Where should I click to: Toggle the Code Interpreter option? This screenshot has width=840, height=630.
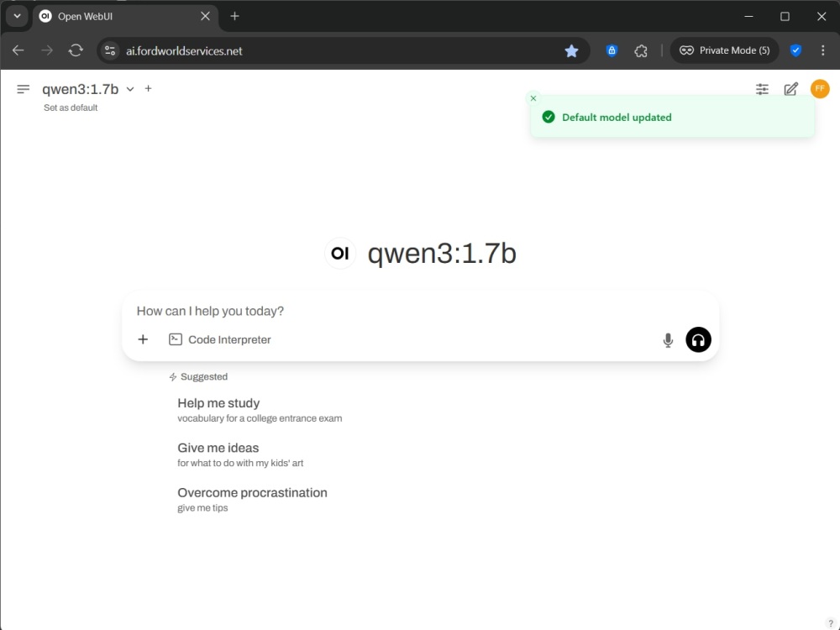[219, 339]
